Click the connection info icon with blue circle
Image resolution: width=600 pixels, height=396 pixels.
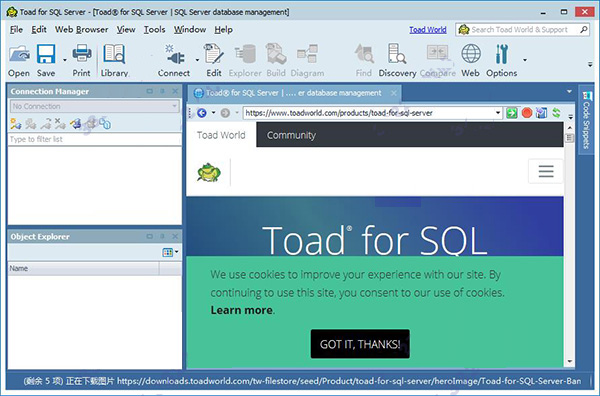[x=105, y=124]
